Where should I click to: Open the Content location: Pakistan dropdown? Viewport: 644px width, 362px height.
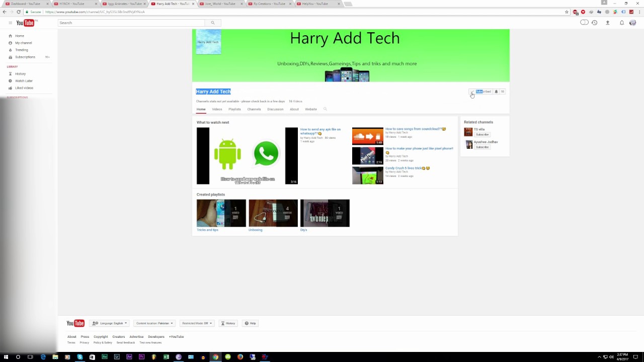(x=154, y=323)
